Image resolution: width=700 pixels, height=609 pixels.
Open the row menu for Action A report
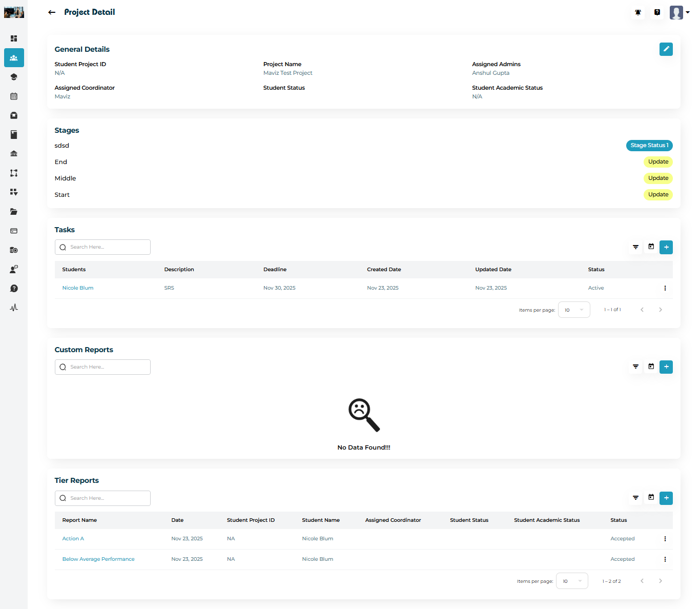[665, 539]
